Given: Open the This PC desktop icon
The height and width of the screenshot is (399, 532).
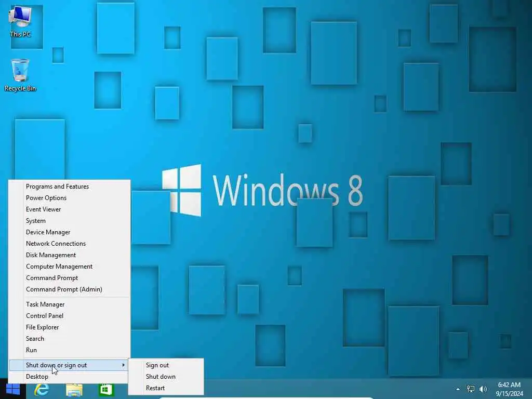Looking at the screenshot, I should coord(20,22).
